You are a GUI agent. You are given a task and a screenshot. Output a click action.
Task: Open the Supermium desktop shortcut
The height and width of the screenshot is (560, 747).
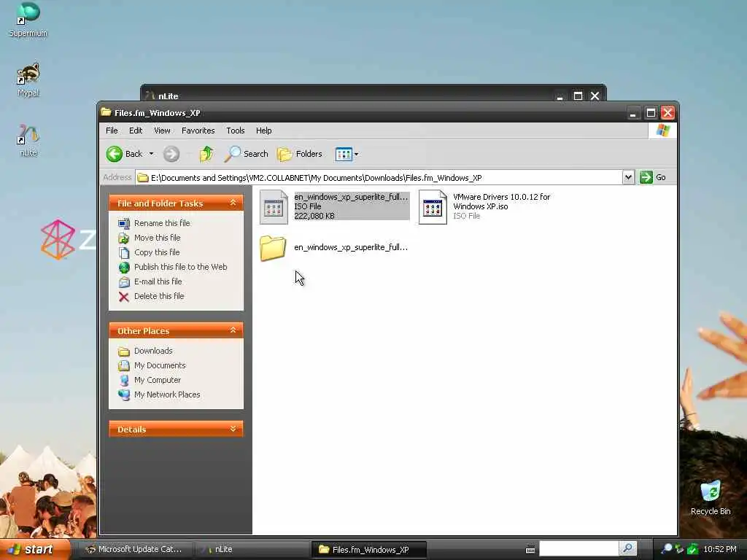click(x=28, y=20)
